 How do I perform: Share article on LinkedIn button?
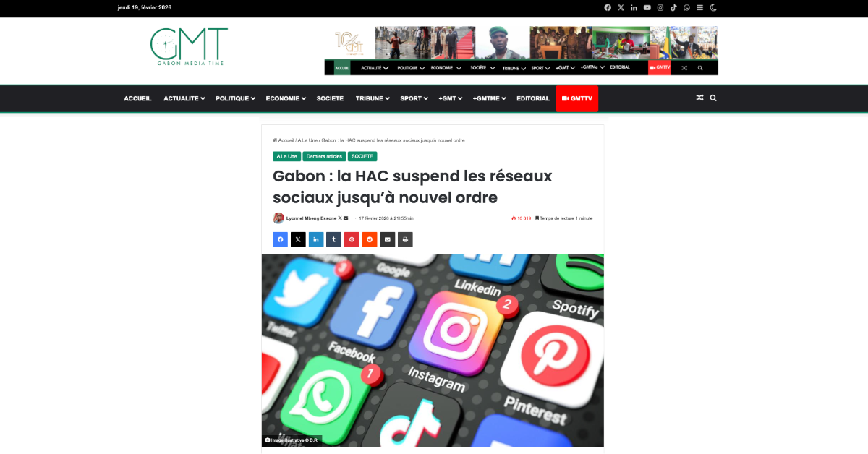tap(316, 239)
